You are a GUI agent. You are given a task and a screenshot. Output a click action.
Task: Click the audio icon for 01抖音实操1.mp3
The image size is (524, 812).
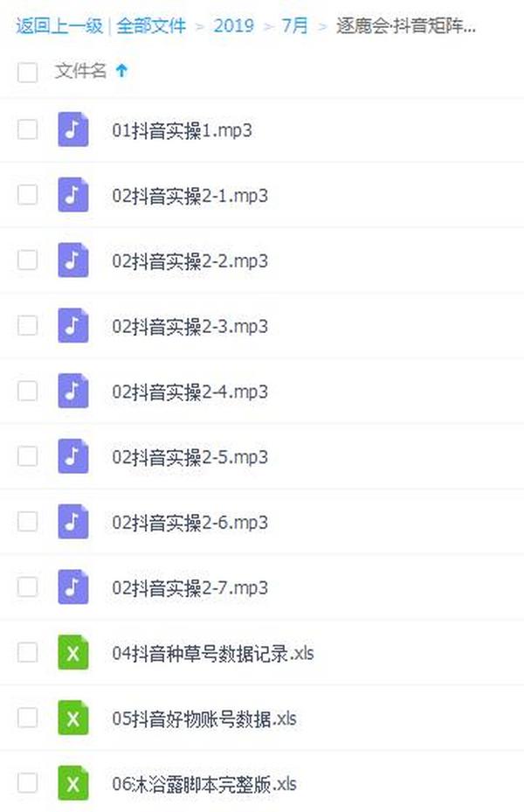(x=73, y=130)
